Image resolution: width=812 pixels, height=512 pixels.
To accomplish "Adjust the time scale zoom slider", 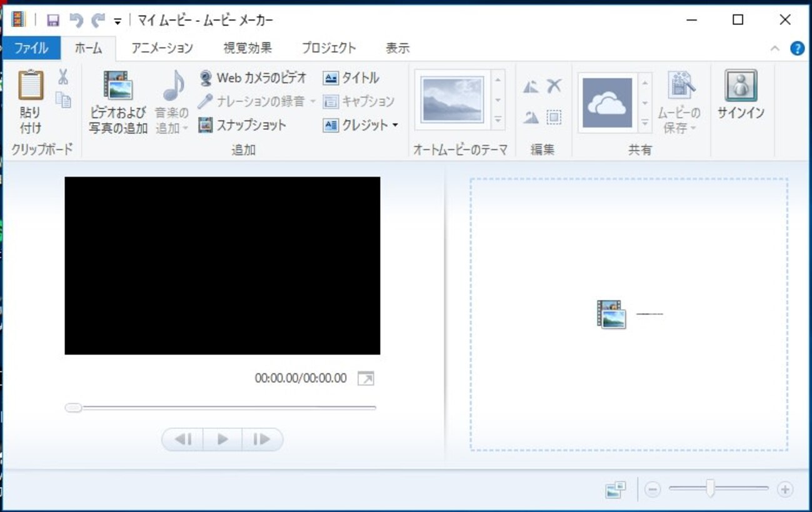I will click(x=710, y=489).
